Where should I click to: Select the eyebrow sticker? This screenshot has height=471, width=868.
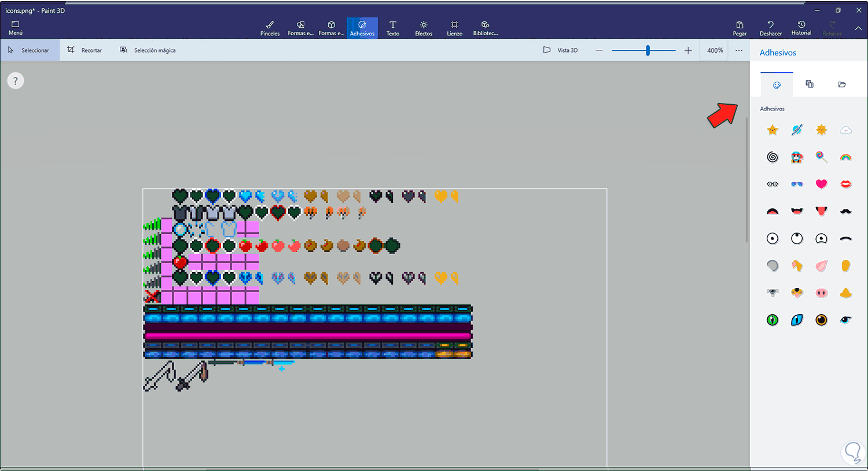click(x=846, y=238)
